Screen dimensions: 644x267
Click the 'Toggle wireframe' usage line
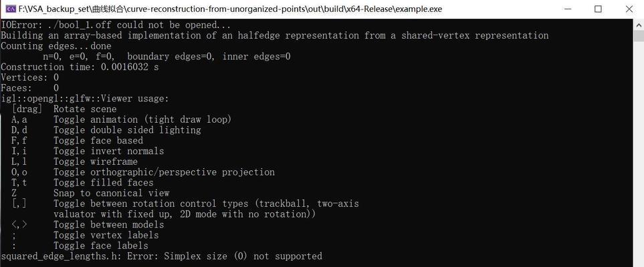click(x=74, y=162)
